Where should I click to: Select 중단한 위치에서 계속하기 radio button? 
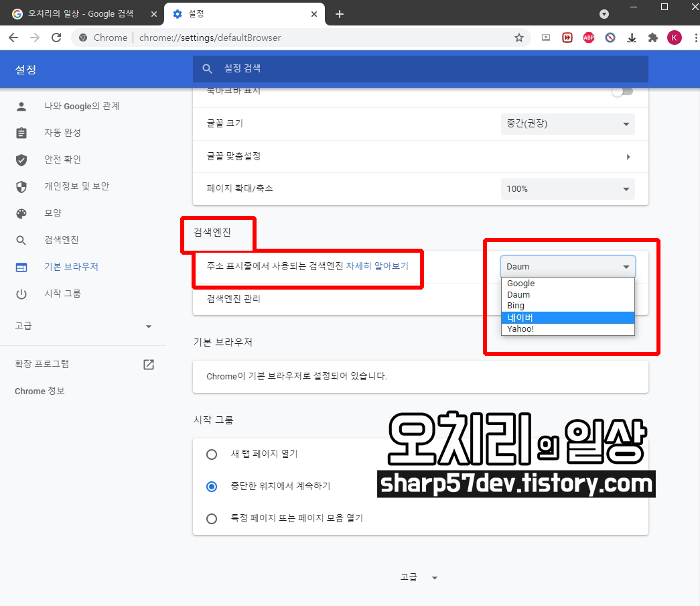[212, 487]
